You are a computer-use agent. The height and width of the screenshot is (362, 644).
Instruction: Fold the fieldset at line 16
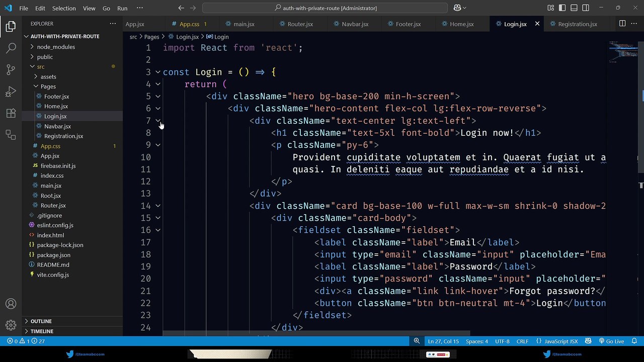tap(158, 230)
